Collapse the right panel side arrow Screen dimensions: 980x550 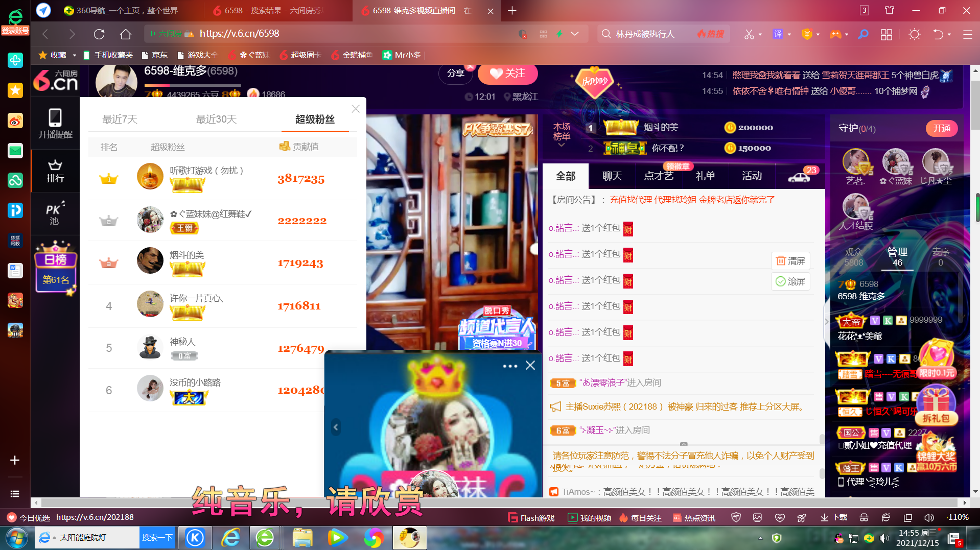[827, 322]
